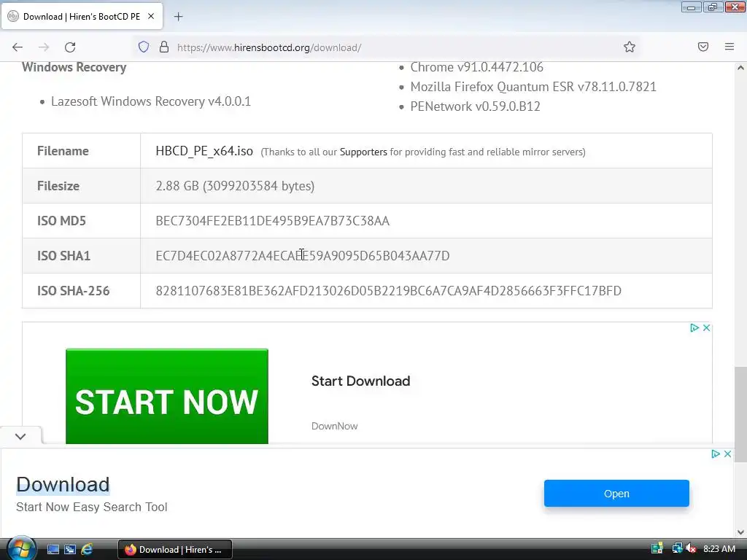Select the Download Hiren's BootCD PE tab
Viewport: 747px width, 560px height.
(x=82, y=17)
